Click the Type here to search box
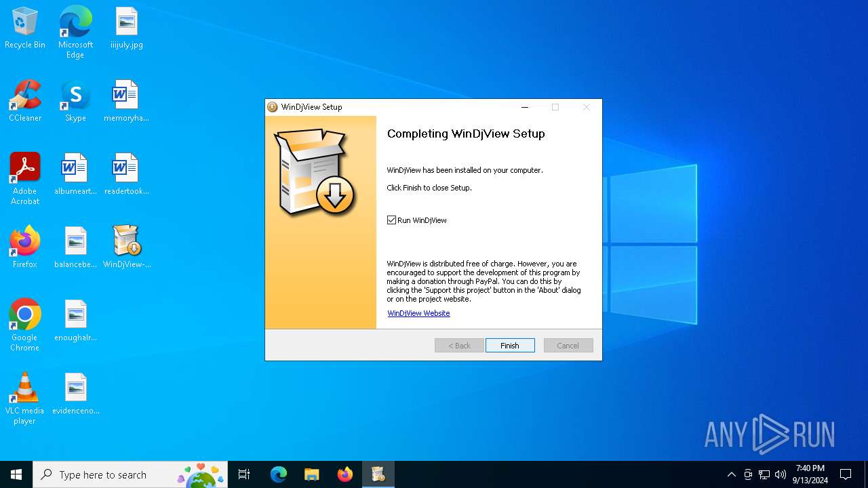The width and height of the screenshot is (868, 488). [x=130, y=474]
